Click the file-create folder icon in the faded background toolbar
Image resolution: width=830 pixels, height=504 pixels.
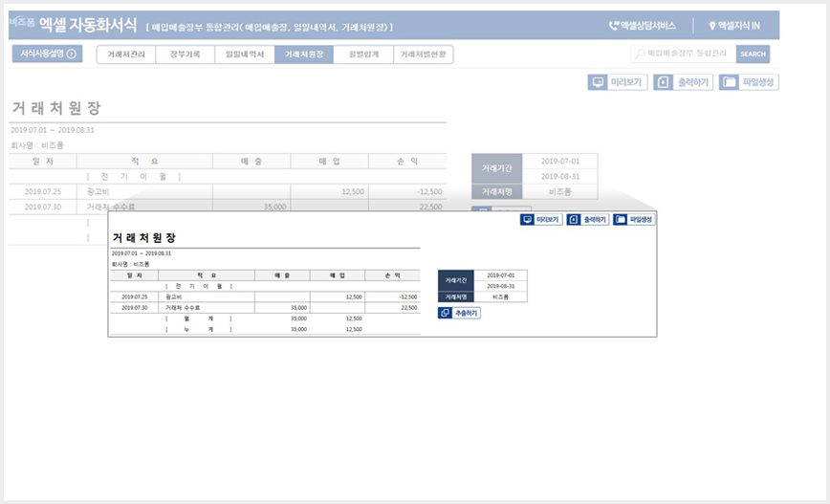729,82
